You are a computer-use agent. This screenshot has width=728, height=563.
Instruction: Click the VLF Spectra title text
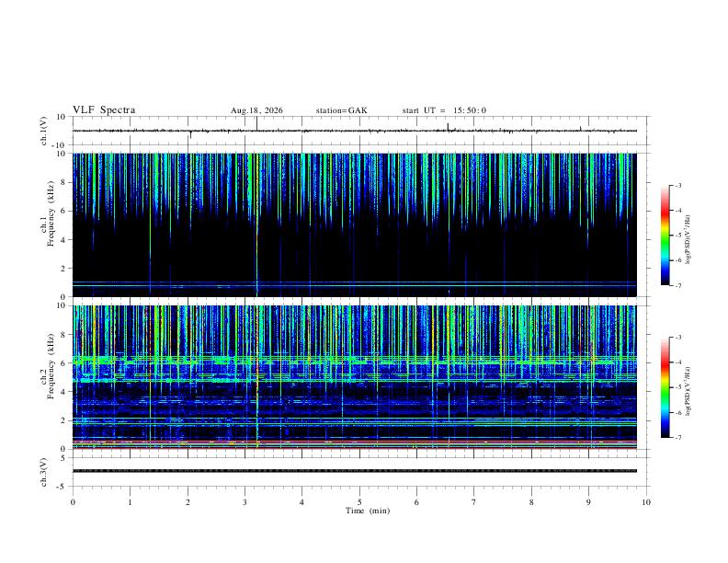[104, 110]
